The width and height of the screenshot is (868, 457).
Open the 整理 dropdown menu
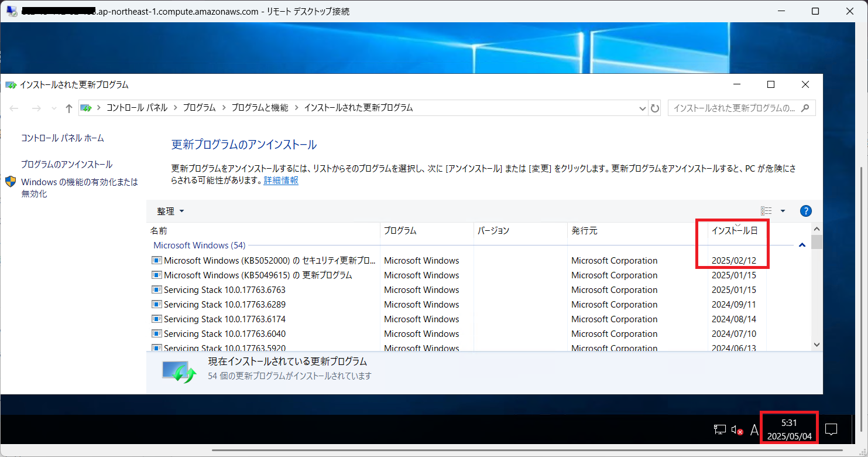click(170, 212)
